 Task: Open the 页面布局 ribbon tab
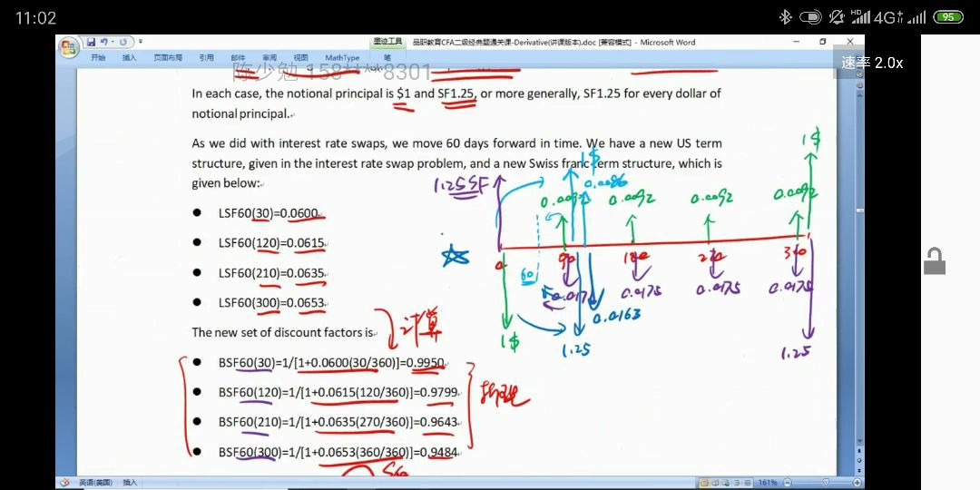(168, 57)
